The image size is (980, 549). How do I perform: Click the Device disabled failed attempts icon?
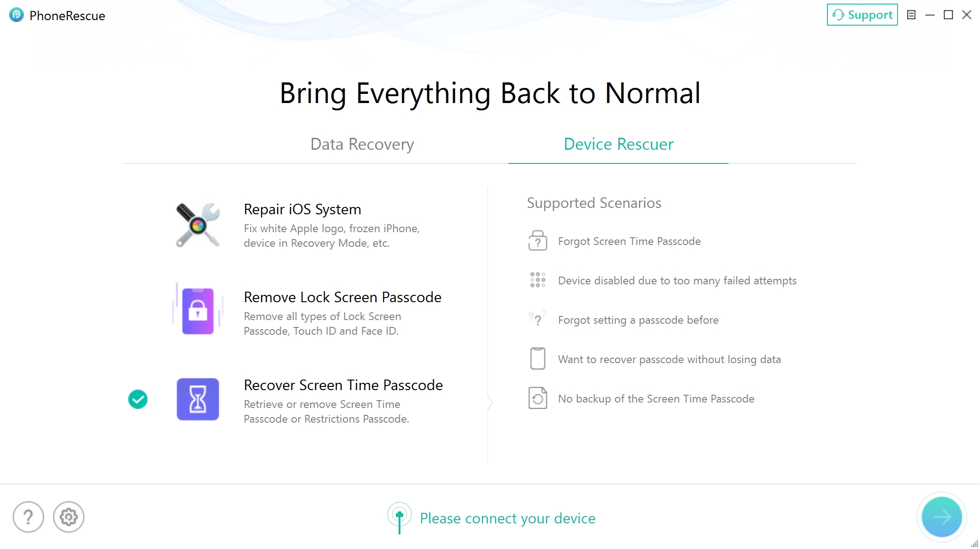click(x=537, y=279)
